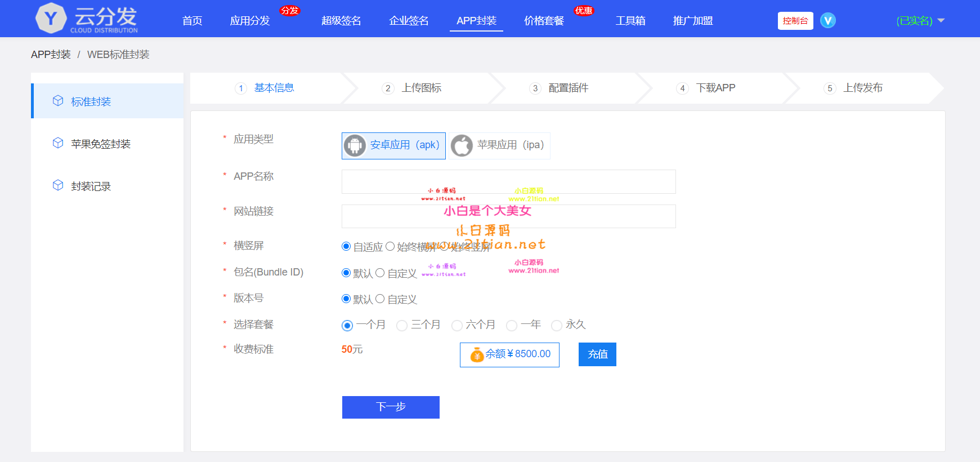Expand the account dropdown arrow
The width and height of the screenshot is (980, 462).
point(941,20)
